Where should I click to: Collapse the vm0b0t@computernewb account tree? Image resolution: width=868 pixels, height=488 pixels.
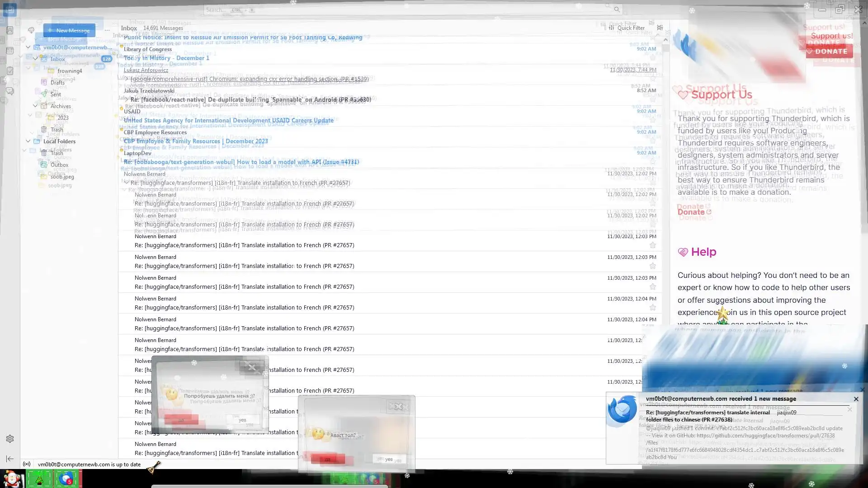coord(28,47)
